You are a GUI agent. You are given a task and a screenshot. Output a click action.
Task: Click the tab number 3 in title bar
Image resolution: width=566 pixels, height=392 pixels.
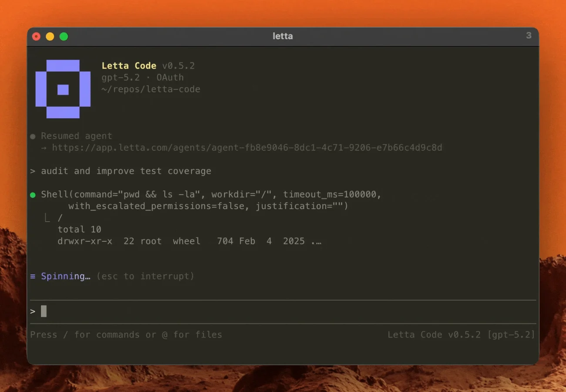click(529, 36)
